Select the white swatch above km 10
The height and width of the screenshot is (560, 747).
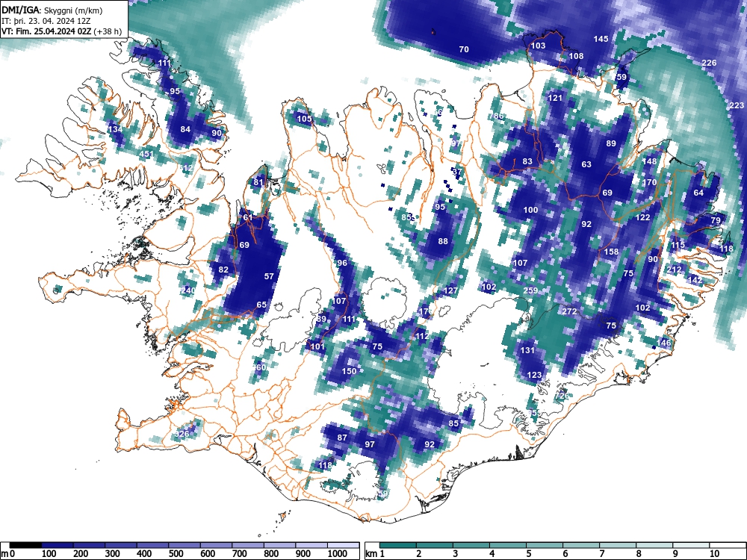pyautogui.click(x=727, y=545)
